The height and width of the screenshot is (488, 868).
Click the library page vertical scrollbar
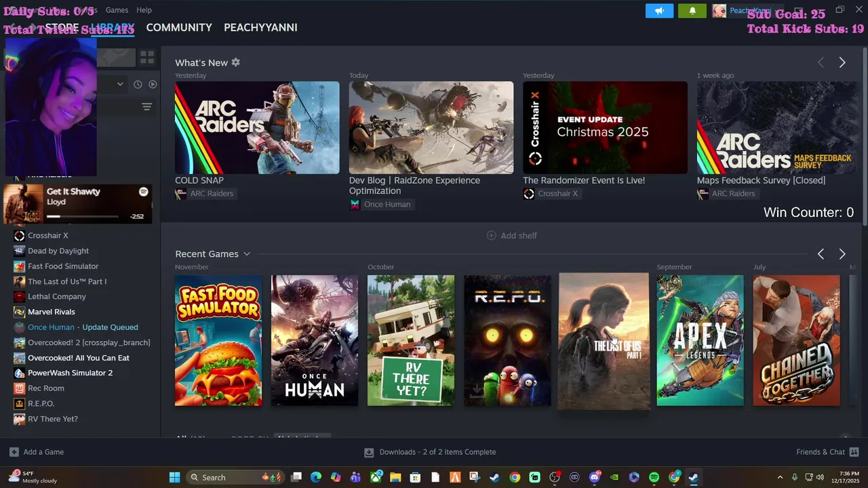[x=865, y=136]
